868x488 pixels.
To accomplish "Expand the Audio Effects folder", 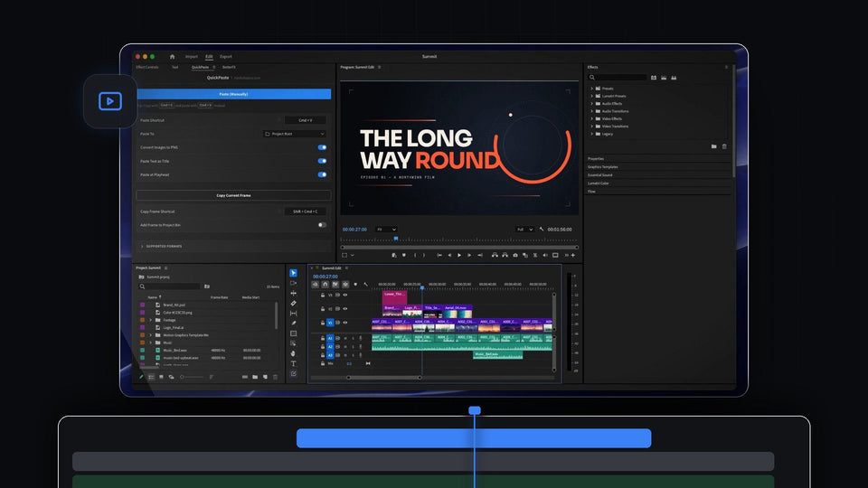I will pyautogui.click(x=591, y=103).
